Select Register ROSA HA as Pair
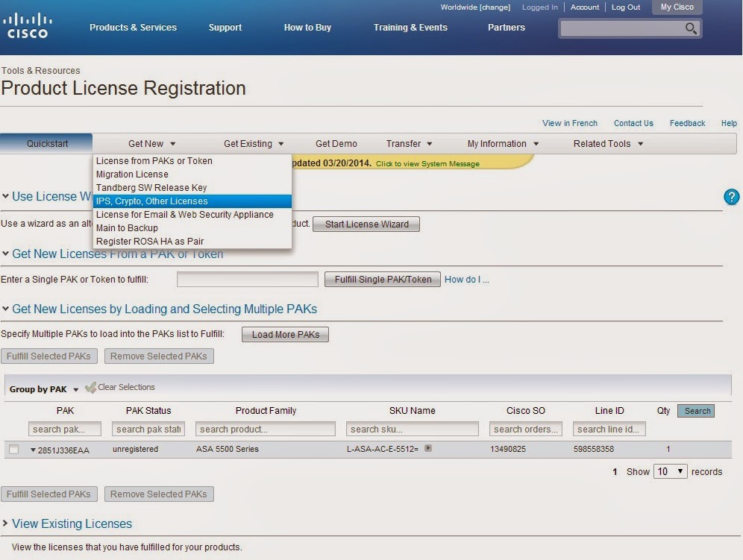This screenshot has width=743, height=560. pyautogui.click(x=192, y=241)
